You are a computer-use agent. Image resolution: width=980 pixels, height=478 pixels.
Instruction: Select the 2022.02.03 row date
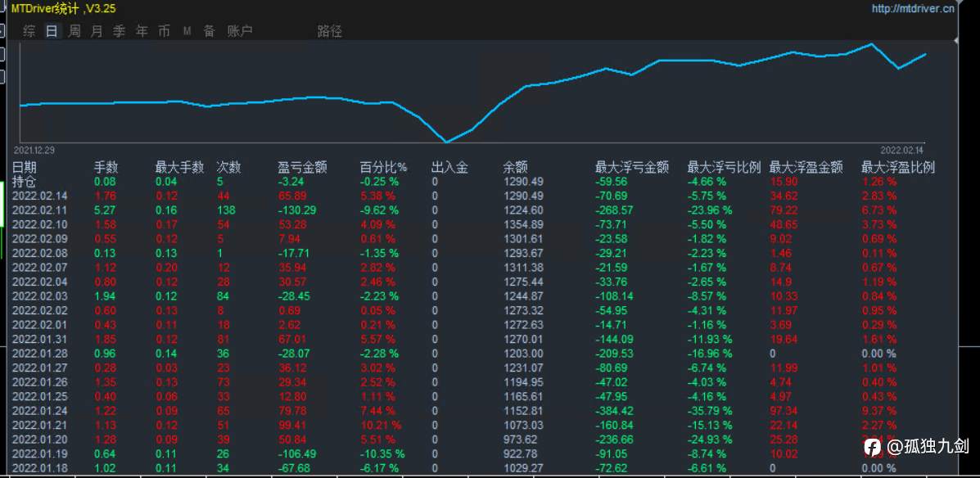click(x=38, y=296)
